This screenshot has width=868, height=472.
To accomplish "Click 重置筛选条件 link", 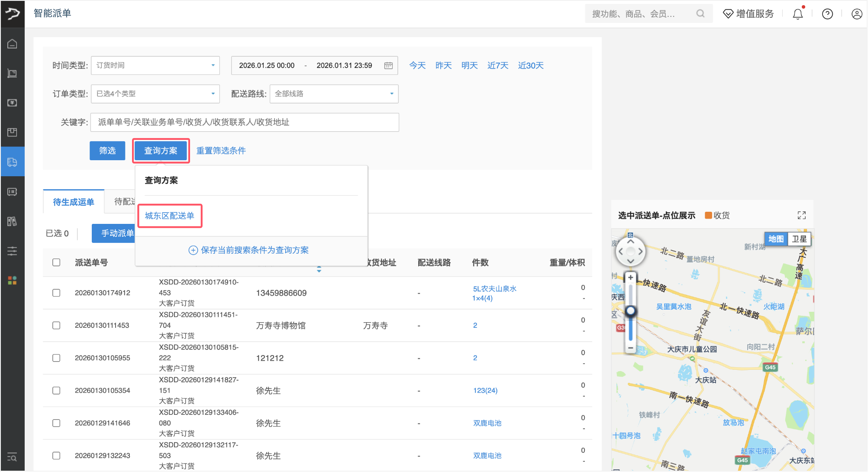I will tap(221, 151).
